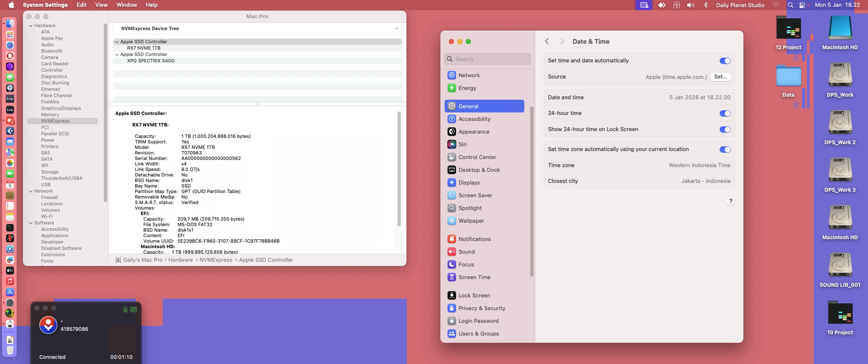This screenshot has width=868, height=364.
Task: Select Thunderbolt/USB4 in the Hardware list
Action: pyautogui.click(x=61, y=178)
